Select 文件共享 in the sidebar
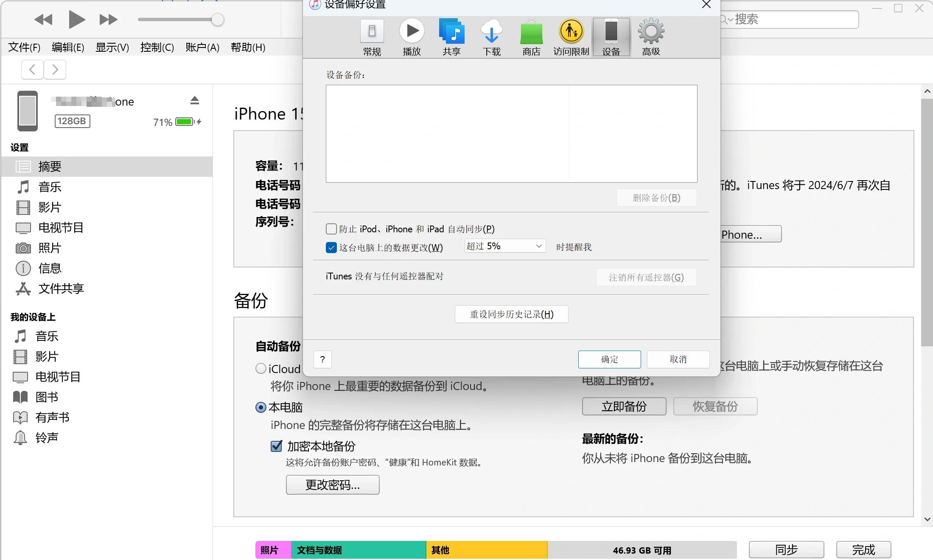 pyautogui.click(x=61, y=289)
